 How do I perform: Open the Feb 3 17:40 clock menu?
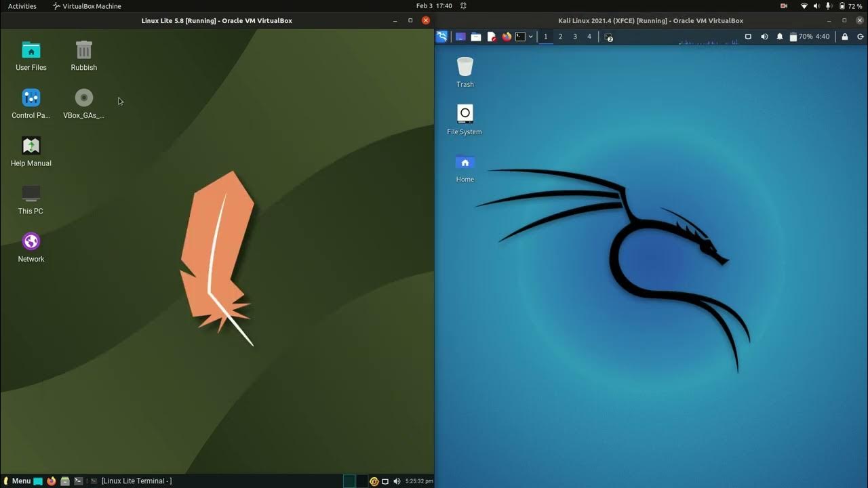[x=434, y=6]
